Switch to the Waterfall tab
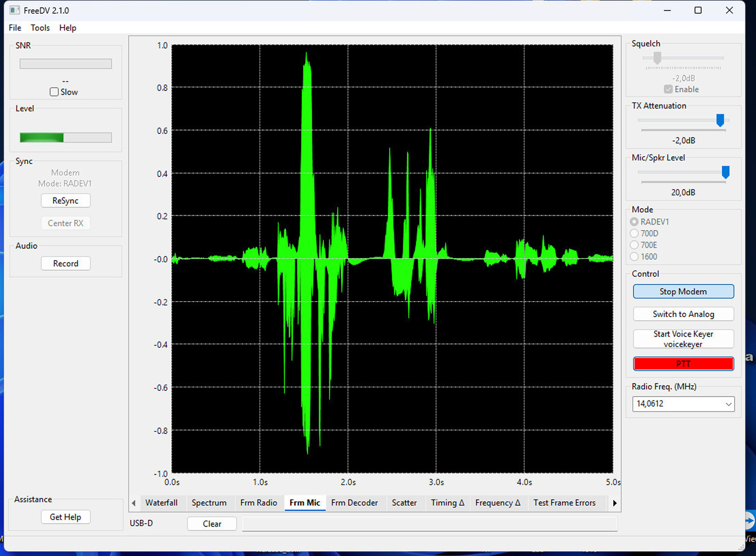Image resolution: width=756 pixels, height=556 pixels. (161, 503)
